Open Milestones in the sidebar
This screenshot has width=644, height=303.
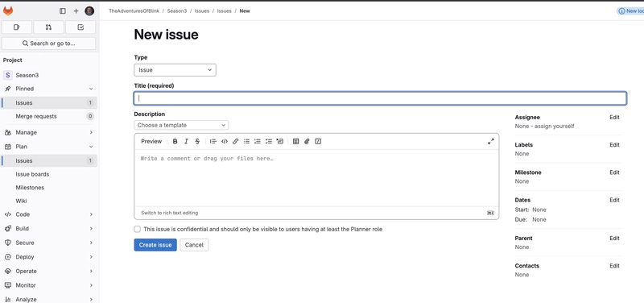click(x=30, y=188)
